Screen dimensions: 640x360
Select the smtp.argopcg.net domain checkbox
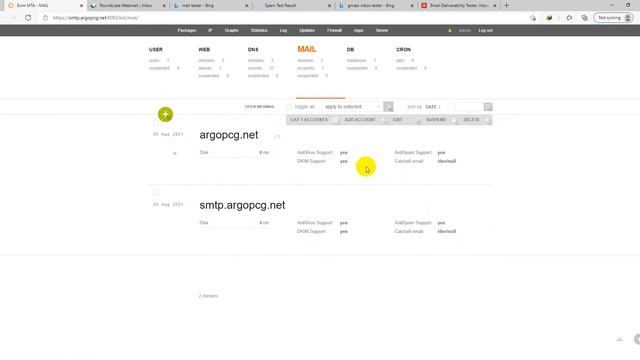pyautogui.click(x=156, y=193)
